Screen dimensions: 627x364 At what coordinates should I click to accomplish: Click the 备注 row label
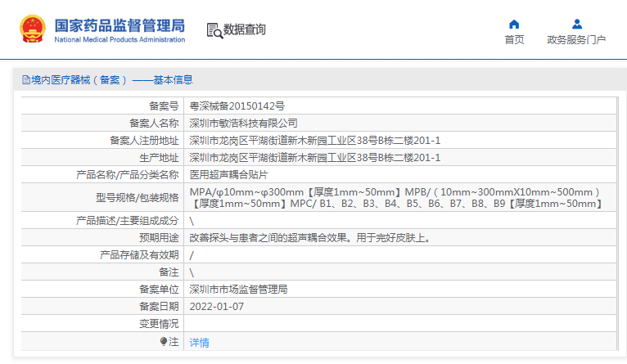click(169, 272)
